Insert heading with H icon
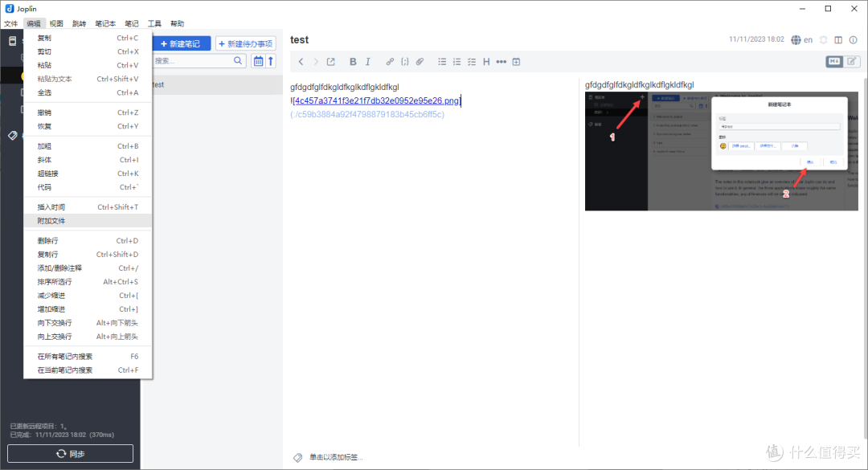The height and width of the screenshot is (470, 868). click(x=486, y=61)
